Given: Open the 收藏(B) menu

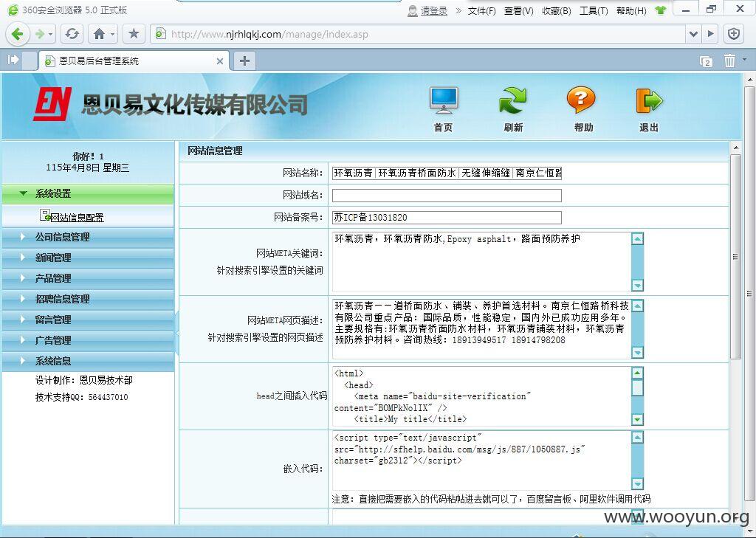Looking at the screenshot, I should [x=557, y=10].
